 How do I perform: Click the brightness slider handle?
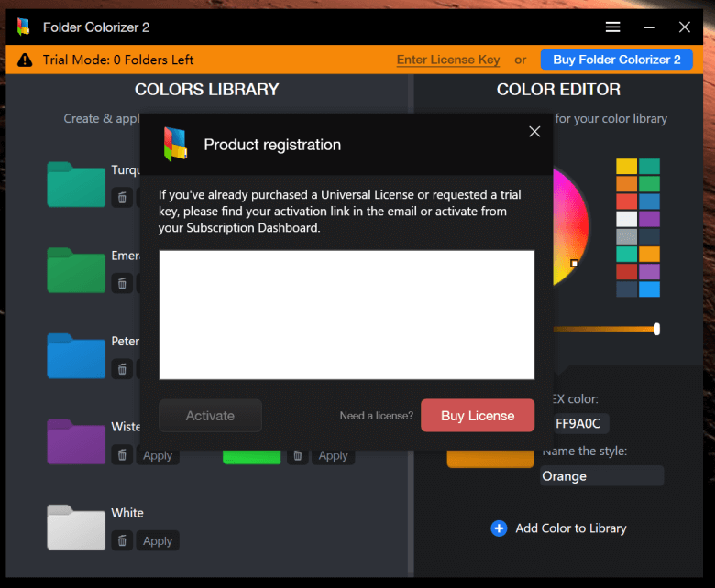coord(656,329)
